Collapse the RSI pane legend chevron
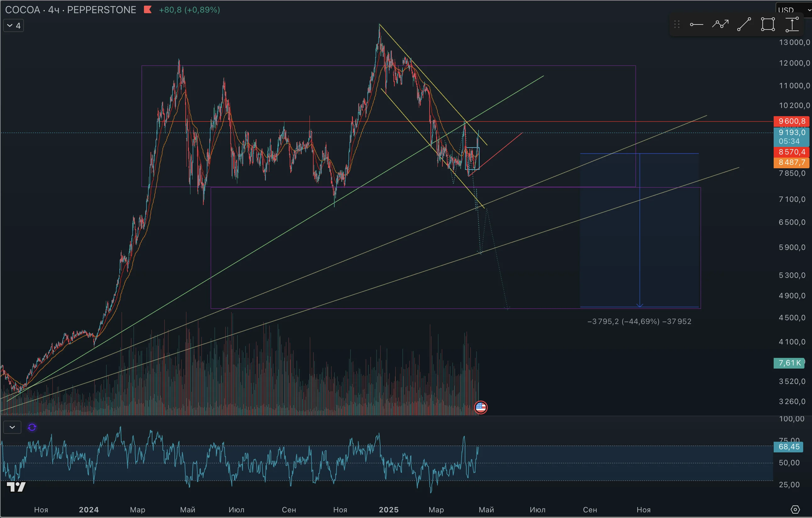812x518 pixels. [x=12, y=427]
